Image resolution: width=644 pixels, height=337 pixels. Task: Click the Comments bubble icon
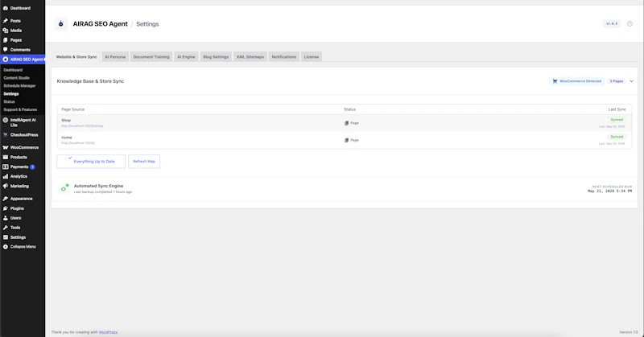6,49
